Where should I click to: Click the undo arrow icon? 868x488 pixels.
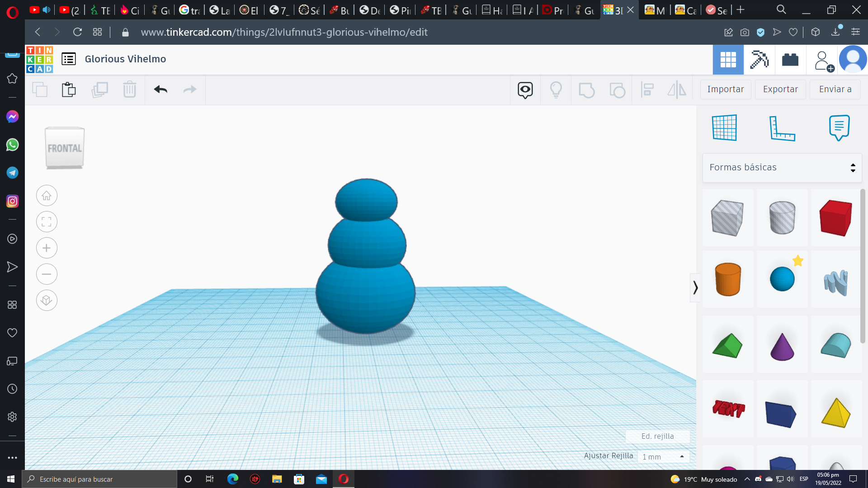160,89
